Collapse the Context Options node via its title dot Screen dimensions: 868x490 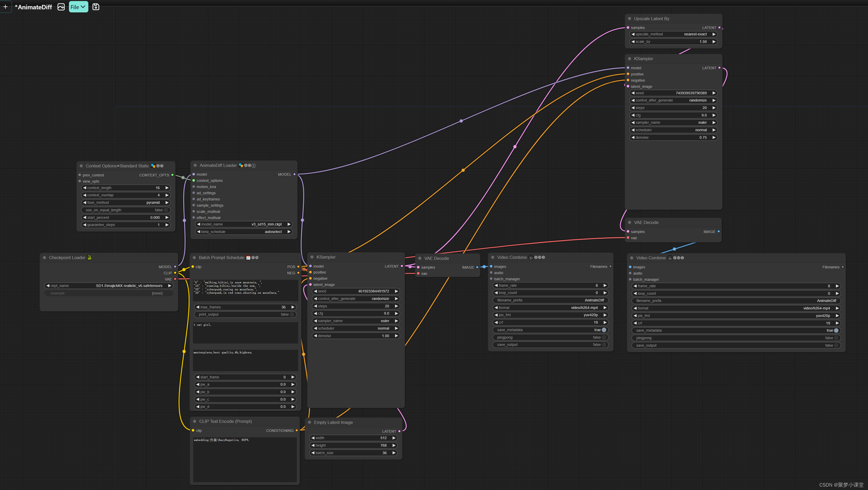point(81,166)
